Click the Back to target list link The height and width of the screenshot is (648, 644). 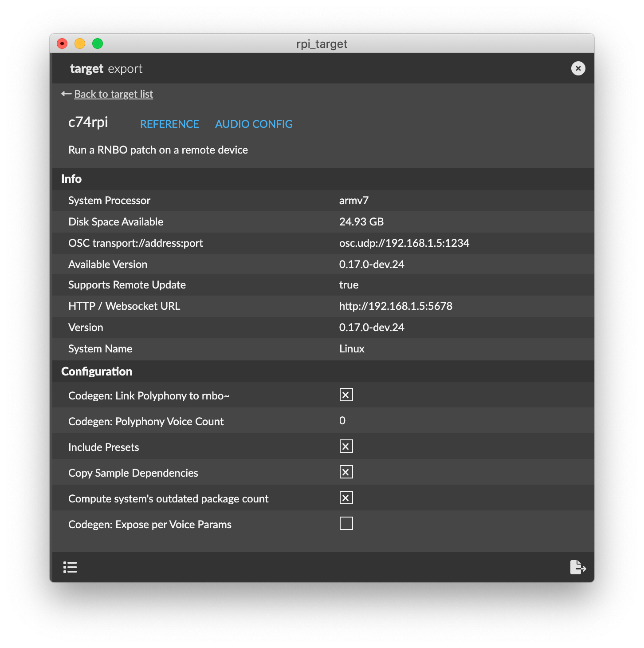pos(114,94)
